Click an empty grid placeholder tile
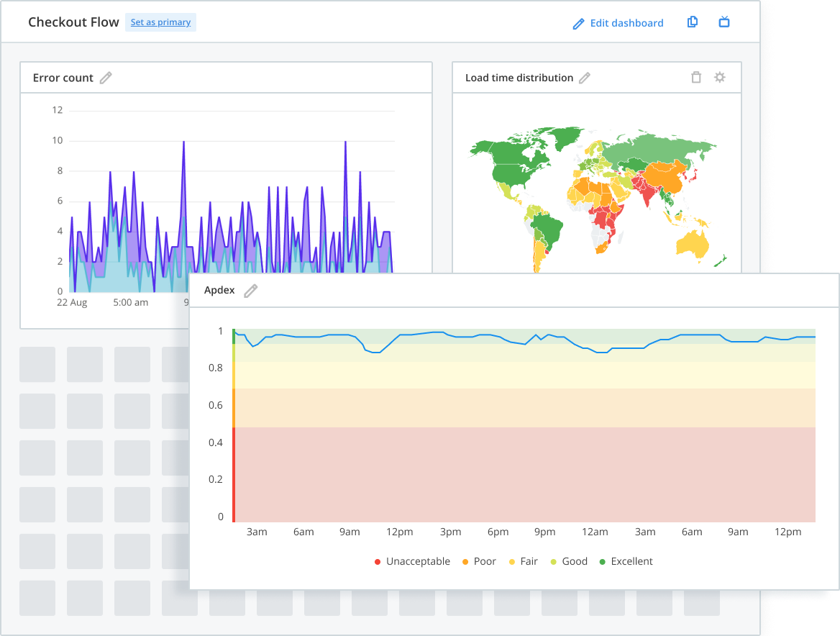 37,365
